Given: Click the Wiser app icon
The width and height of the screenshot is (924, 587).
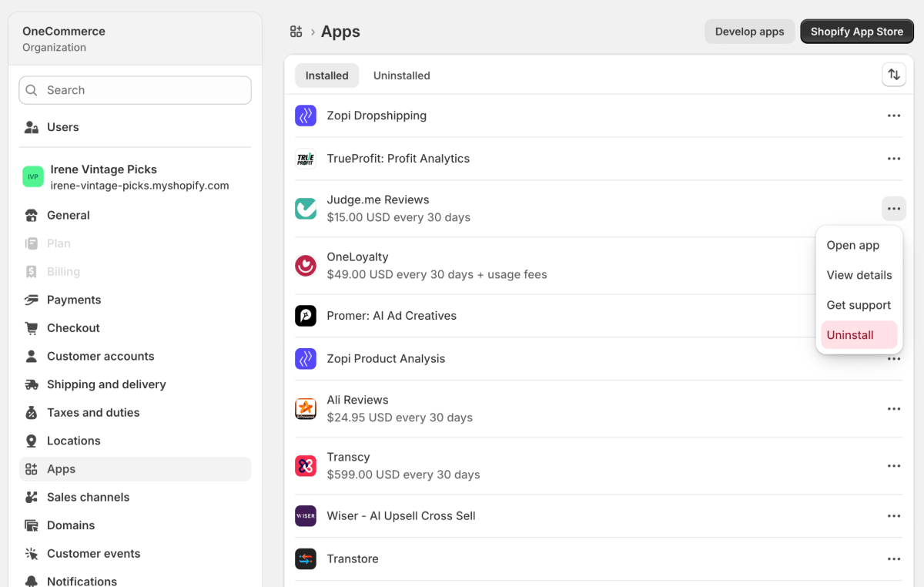Looking at the screenshot, I should [x=306, y=516].
